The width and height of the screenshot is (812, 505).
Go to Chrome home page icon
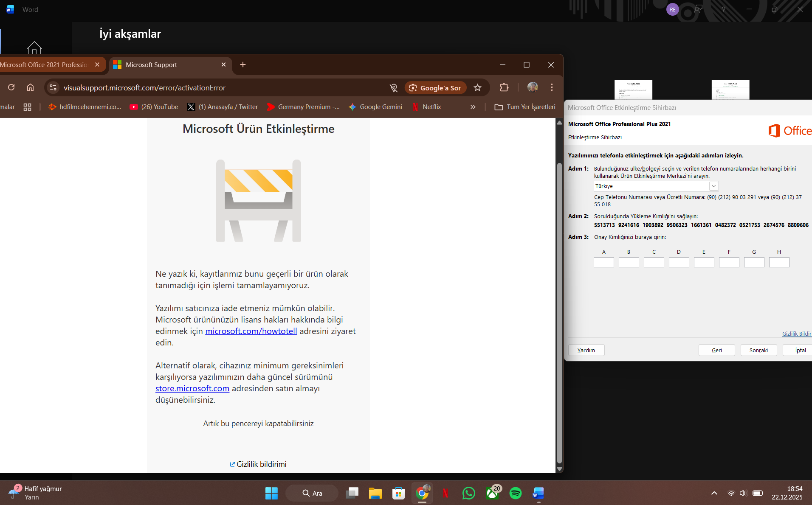click(30, 87)
